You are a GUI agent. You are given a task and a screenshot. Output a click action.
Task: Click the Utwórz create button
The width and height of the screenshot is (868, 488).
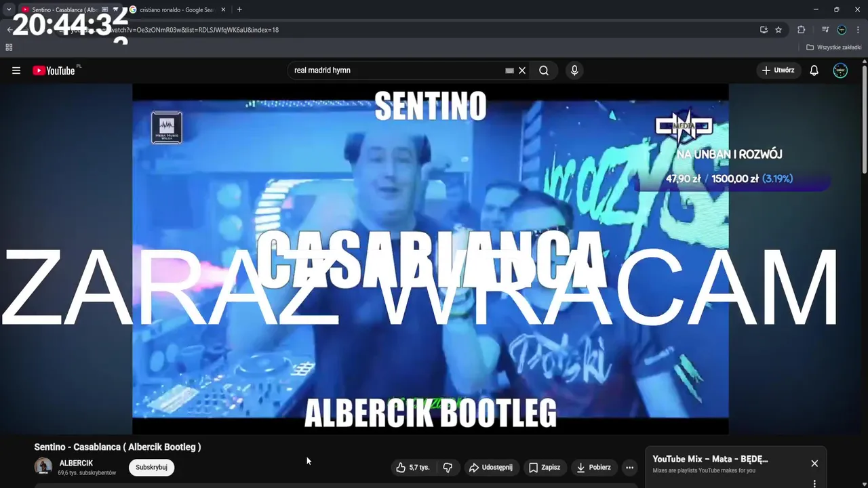[778, 70]
